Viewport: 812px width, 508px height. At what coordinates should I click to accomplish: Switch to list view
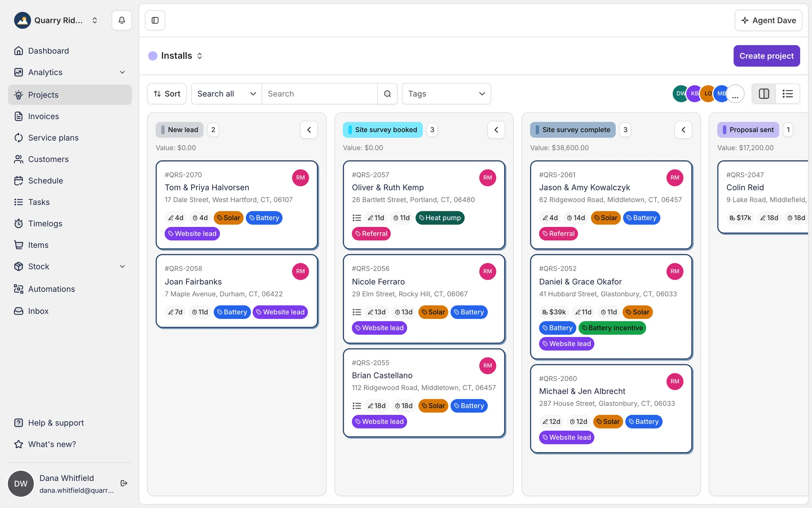(788, 94)
